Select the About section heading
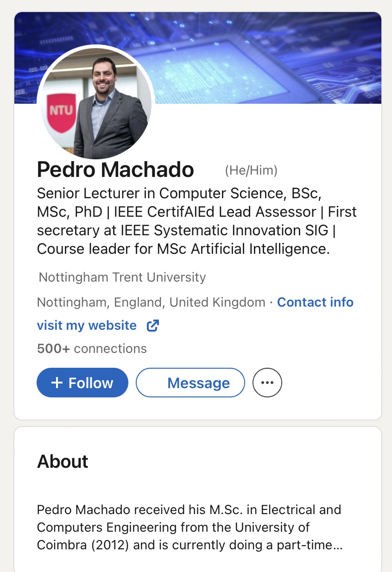This screenshot has width=392, height=572. pyautogui.click(x=63, y=462)
